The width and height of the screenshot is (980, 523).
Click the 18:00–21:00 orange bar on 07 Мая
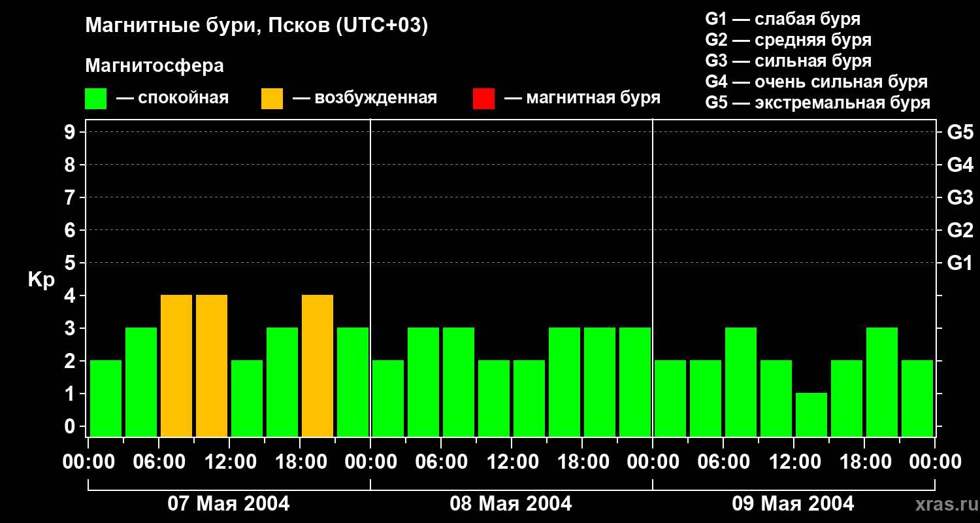[x=318, y=365]
